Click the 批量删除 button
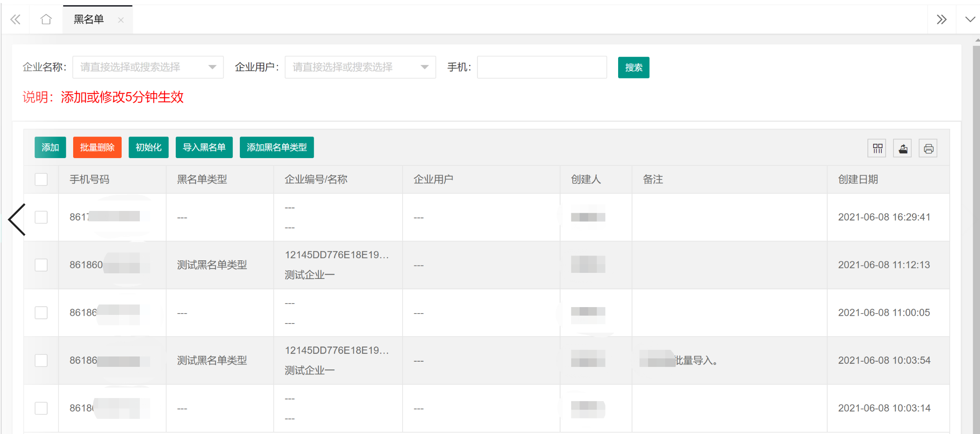The width and height of the screenshot is (980, 434). (x=97, y=147)
